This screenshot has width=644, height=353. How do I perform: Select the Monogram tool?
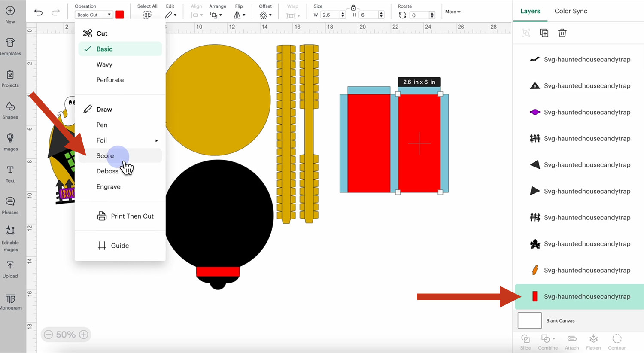click(x=10, y=301)
